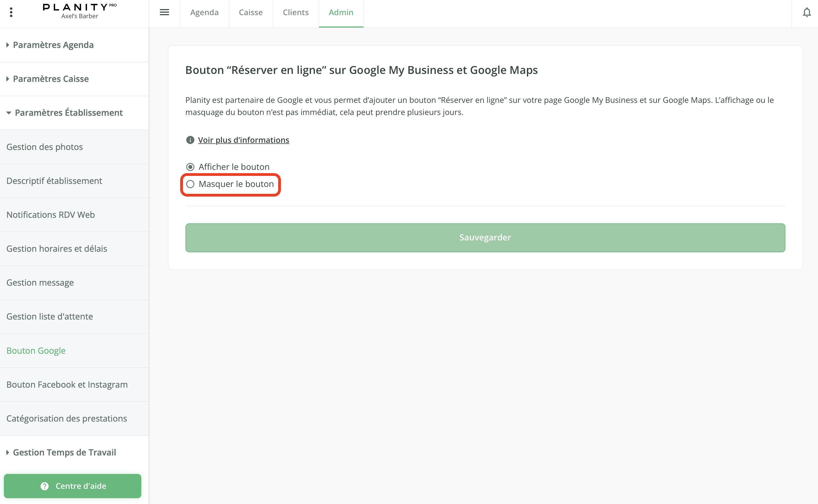Expand Gestion Temps de Travail section
This screenshot has width=818, height=504.
pos(64,452)
